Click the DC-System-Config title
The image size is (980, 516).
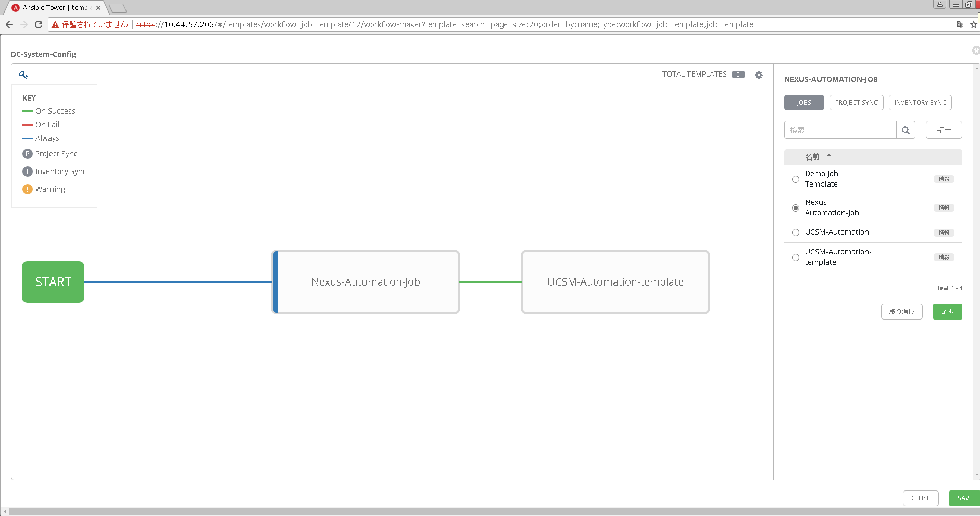pos(44,54)
